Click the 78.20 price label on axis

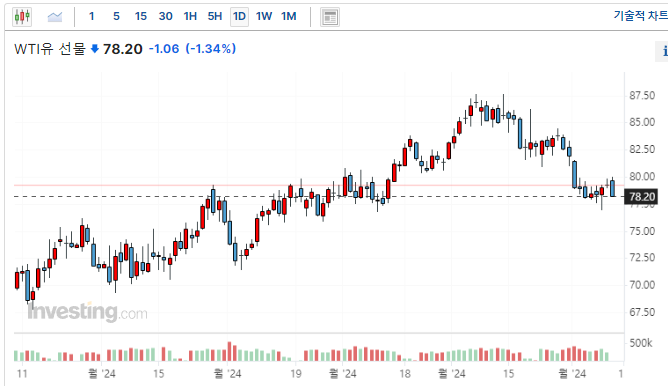(x=642, y=197)
